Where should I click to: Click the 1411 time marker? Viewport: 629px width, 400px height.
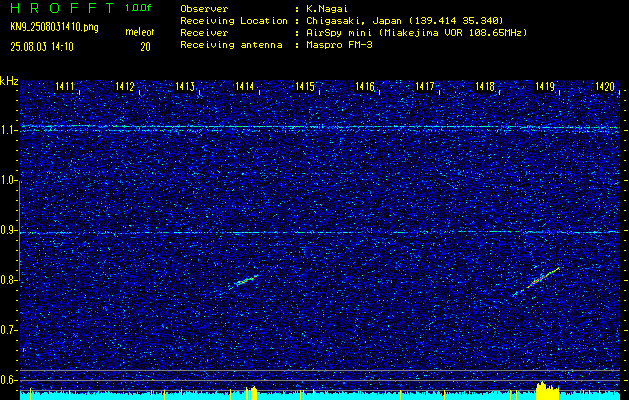65,86
